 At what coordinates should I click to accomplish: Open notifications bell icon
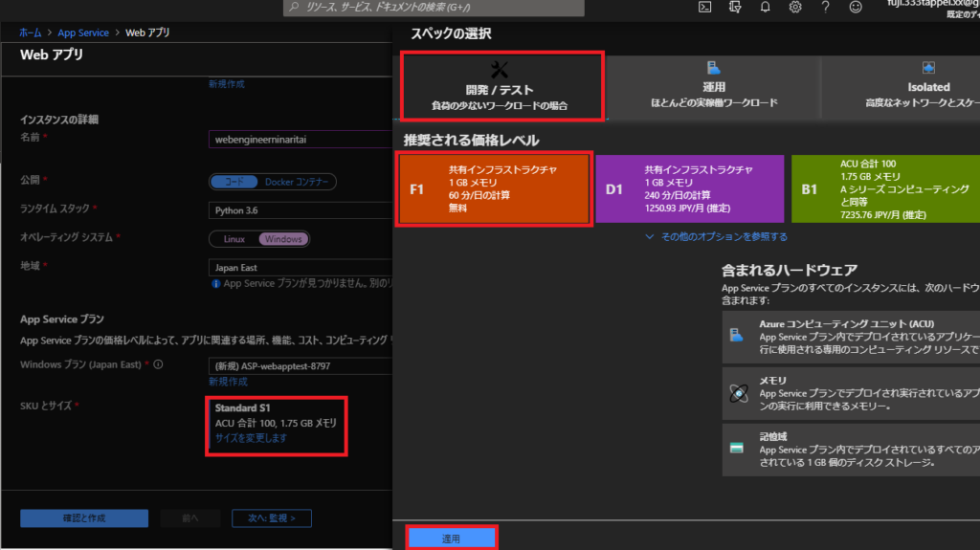point(765,7)
